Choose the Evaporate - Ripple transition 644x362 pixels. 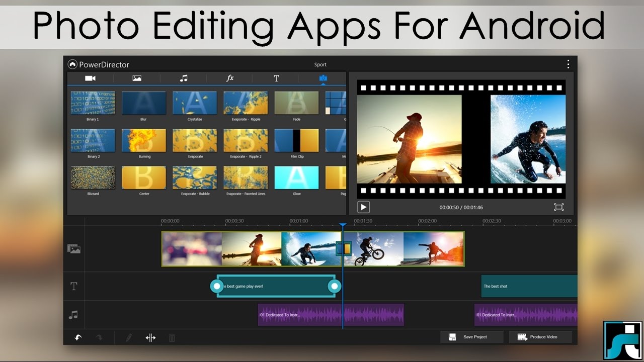246,103
